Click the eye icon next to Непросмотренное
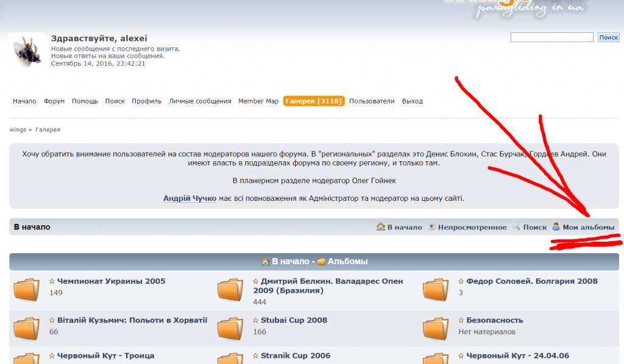 (431, 227)
